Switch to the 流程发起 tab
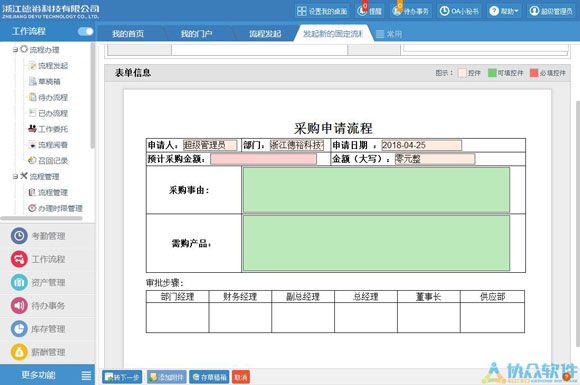Image resolution: width=580 pixels, height=385 pixels. coord(265,34)
